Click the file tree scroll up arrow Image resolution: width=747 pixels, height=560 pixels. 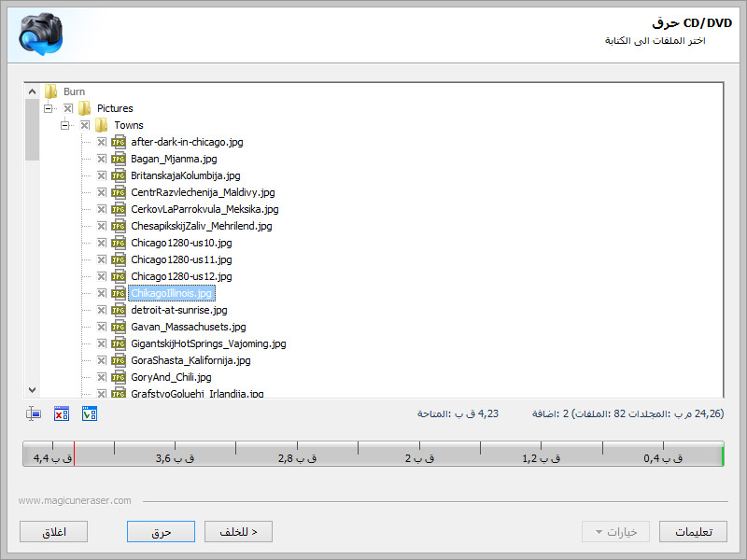(32, 91)
